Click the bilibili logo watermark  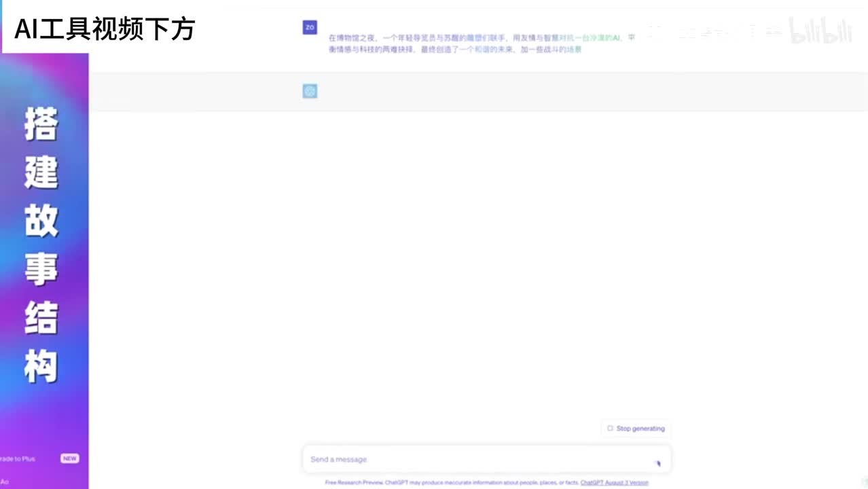pos(820,32)
